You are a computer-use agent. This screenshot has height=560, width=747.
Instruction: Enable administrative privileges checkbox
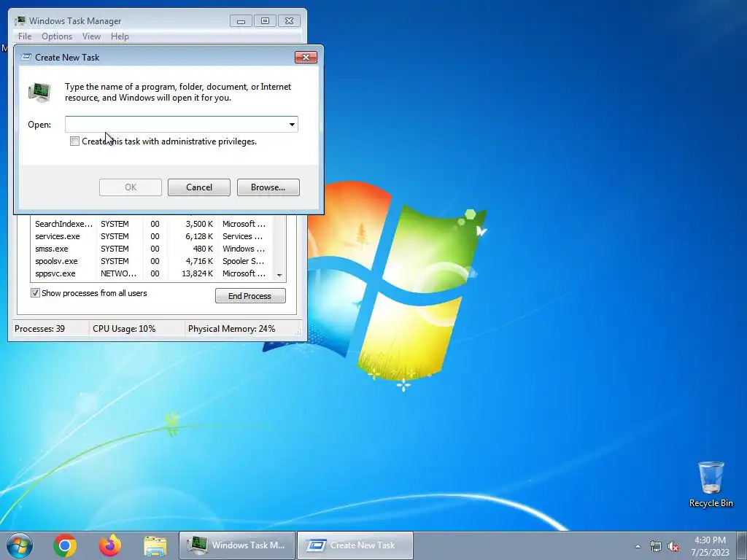74,141
